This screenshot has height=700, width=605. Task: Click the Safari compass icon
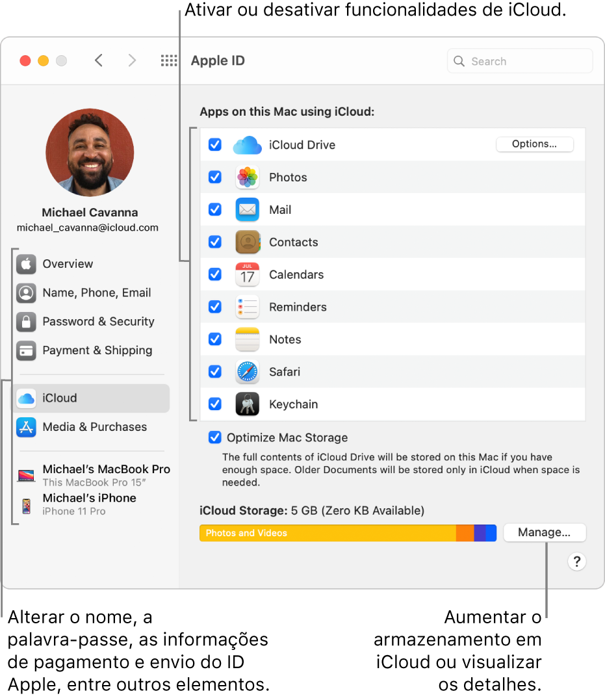tap(248, 371)
